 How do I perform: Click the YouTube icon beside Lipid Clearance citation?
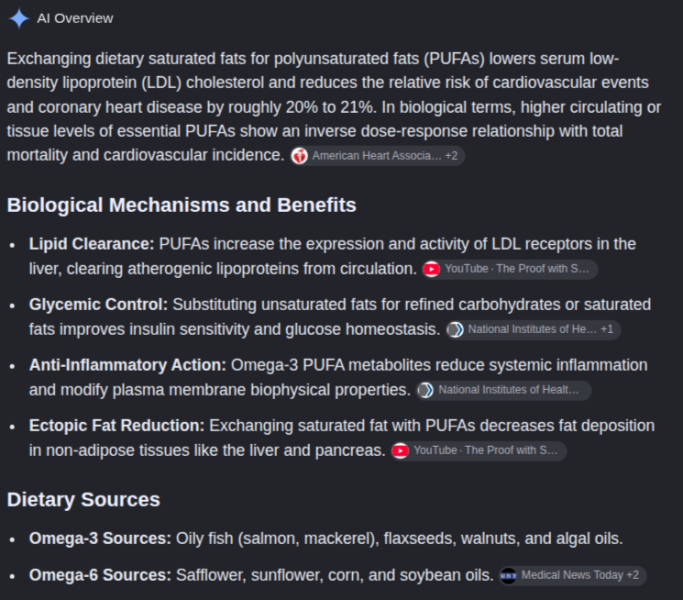pos(432,269)
